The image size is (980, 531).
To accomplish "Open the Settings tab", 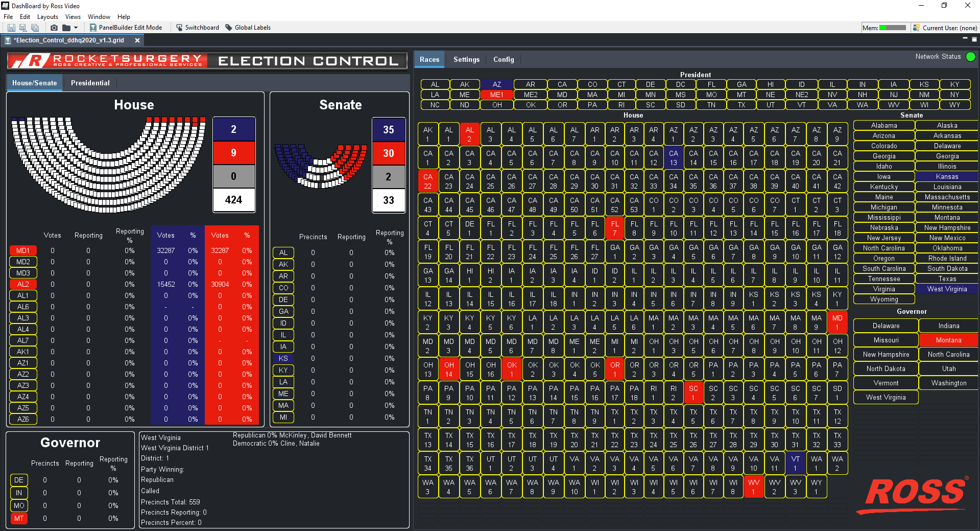I will (466, 59).
